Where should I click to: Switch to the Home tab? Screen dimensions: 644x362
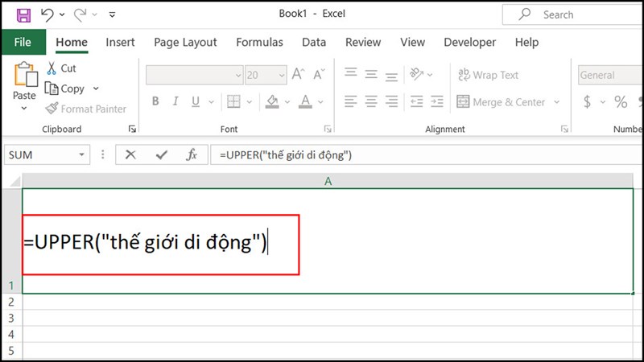72,42
